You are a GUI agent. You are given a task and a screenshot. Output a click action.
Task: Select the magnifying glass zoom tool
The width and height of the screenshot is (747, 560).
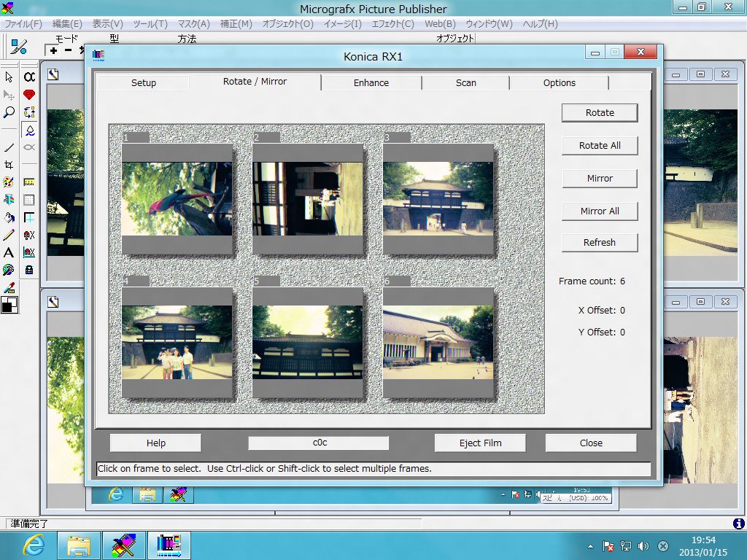point(9,112)
